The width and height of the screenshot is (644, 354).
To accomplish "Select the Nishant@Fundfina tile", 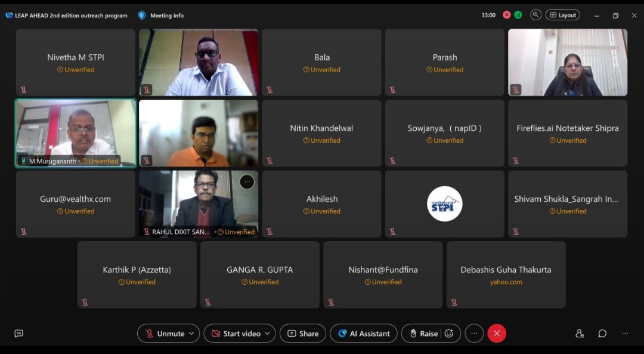I will [x=383, y=275].
